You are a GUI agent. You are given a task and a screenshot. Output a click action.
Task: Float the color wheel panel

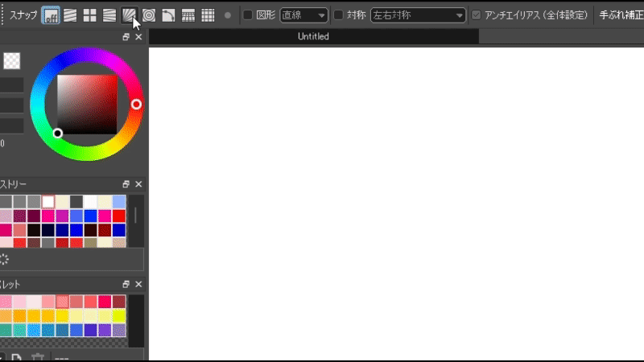[x=126, y=37]
